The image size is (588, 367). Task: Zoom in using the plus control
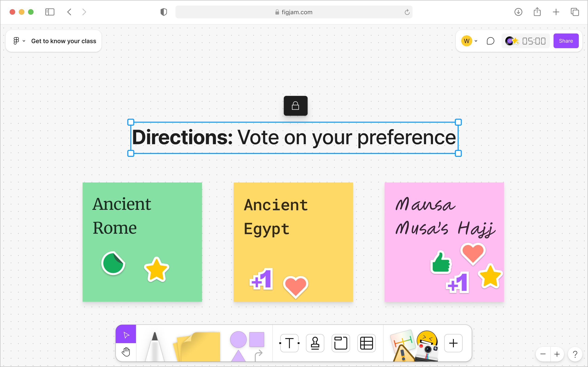tap(557, 354)
